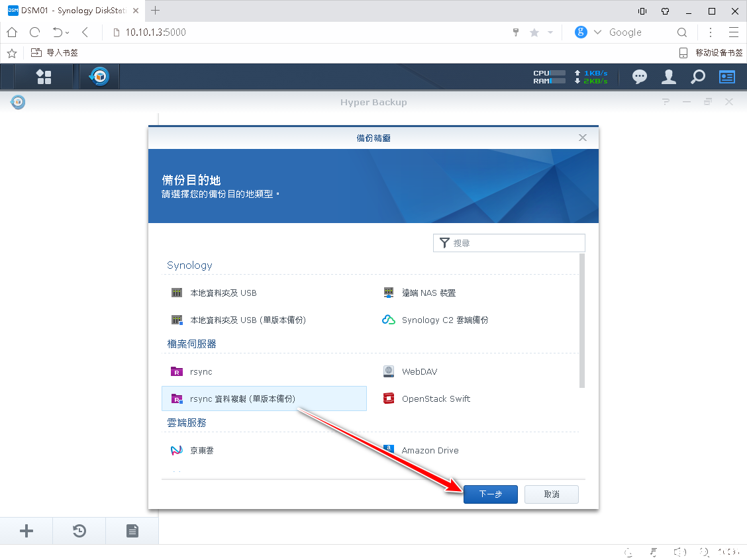Click the 取消 button
The height and width of the screenshot is (560, 747).
pos(551,494)
